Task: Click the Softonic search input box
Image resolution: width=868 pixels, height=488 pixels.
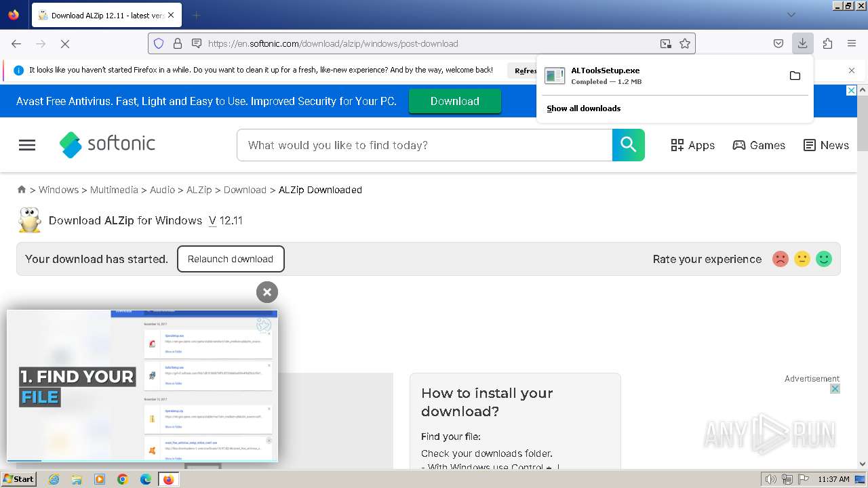Action: [425, 145]
